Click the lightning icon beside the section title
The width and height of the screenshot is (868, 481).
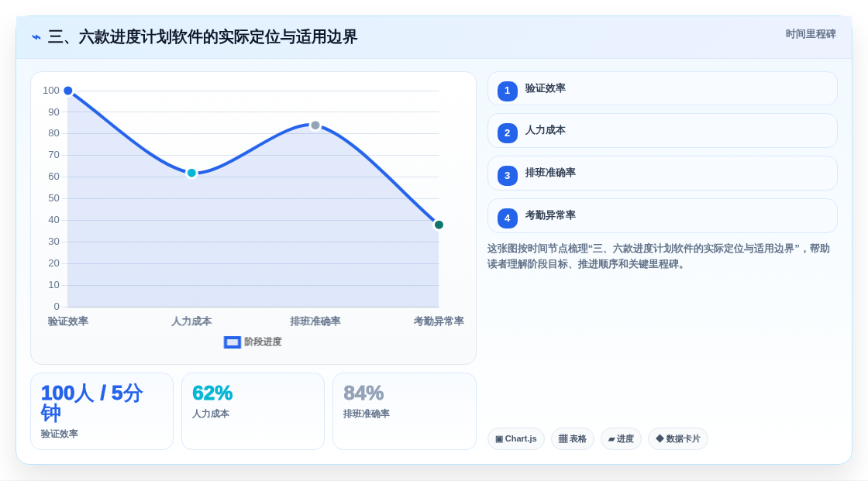click(36, 37)
